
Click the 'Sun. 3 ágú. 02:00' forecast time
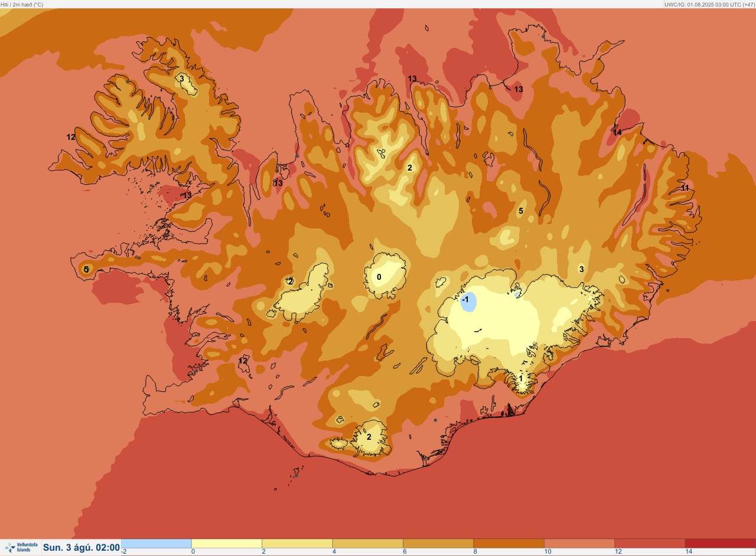click(x=82, y=548)
